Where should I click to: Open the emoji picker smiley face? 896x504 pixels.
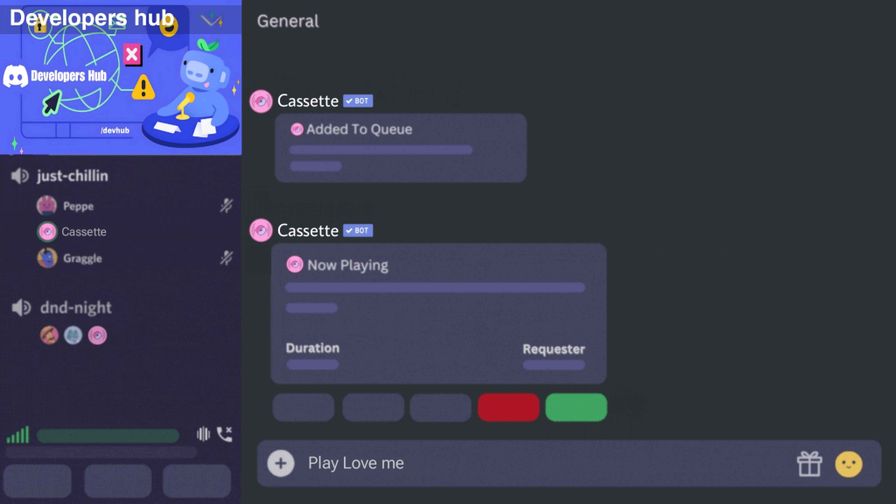point(849,464)
